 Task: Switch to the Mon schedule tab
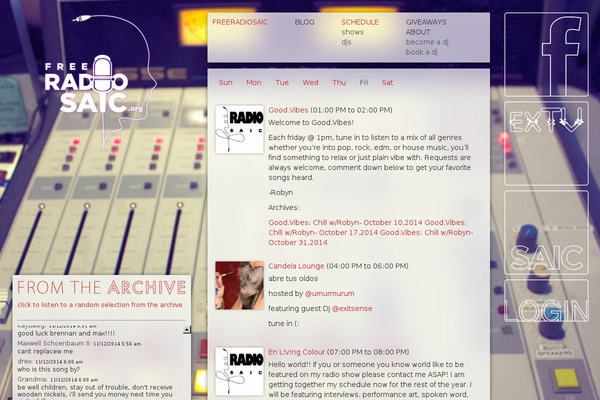254,82
